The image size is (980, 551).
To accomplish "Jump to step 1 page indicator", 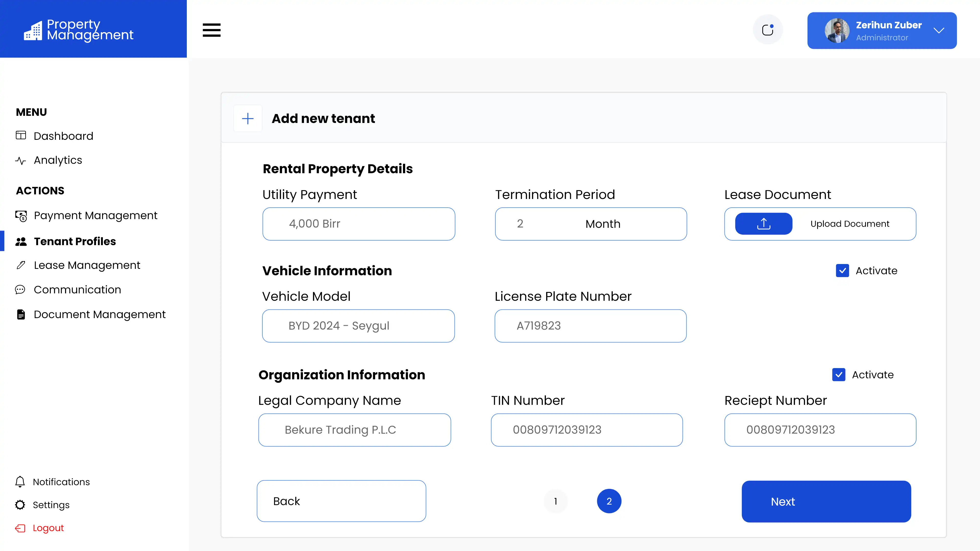I will [x=555, y=501].
